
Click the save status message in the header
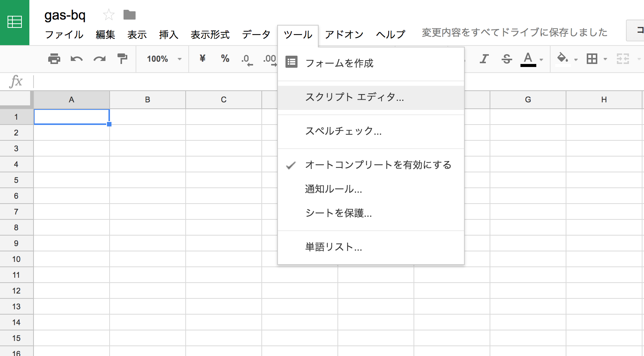[514, 33]
